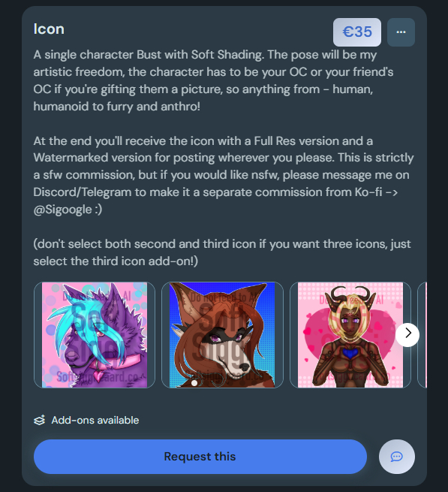This screenshot has width=448, height=492.
Task: Click the blue heart in third sample image
Action: 350,353
